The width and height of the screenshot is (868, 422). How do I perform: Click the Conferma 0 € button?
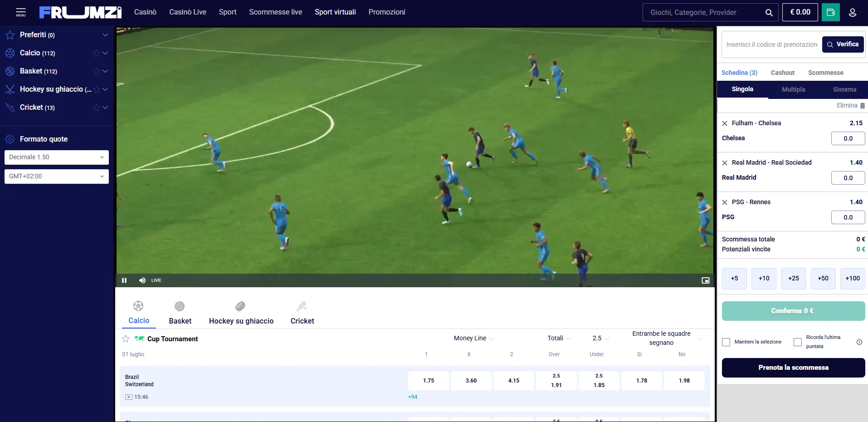(794, 311)
